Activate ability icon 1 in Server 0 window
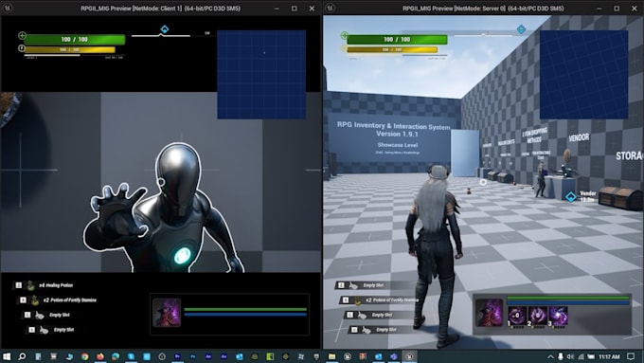The height and width of the screenshot is (363, 644). click(517, 317)
